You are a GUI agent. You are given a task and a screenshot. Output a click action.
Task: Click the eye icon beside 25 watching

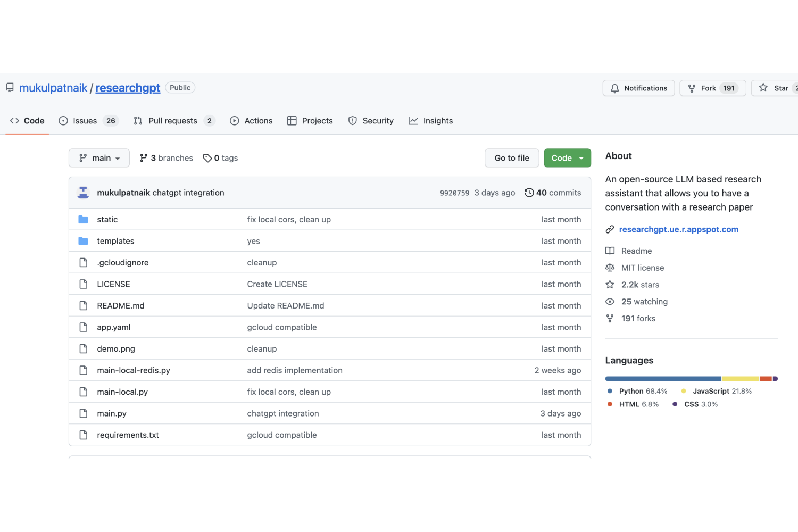[610, 302]
